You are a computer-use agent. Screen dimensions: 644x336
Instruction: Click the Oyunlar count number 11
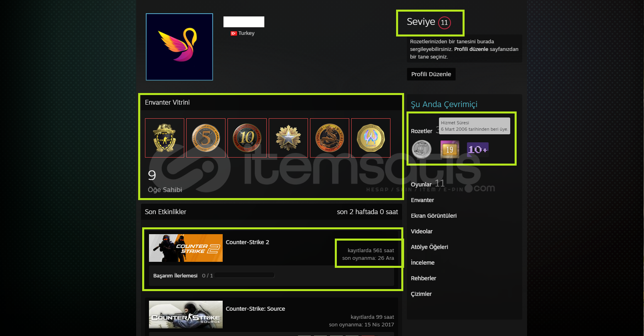click(x=440, y=183)
